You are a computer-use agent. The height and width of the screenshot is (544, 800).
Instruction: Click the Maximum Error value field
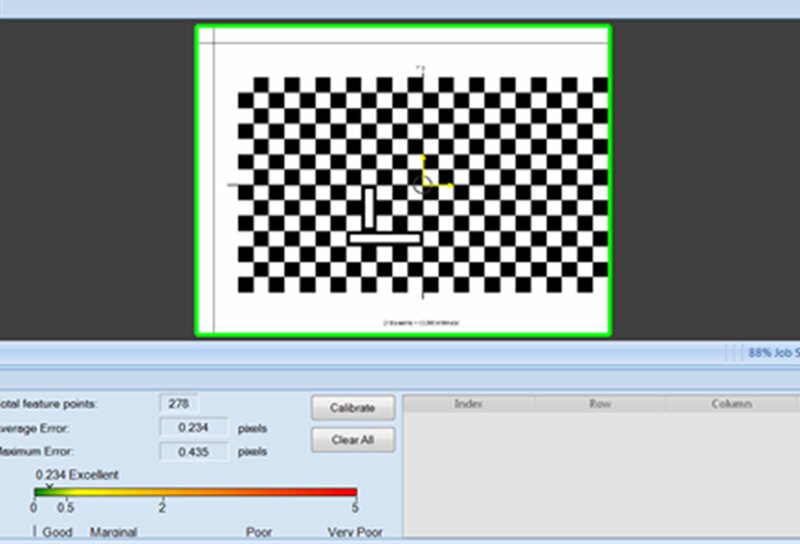click(194, 452)
